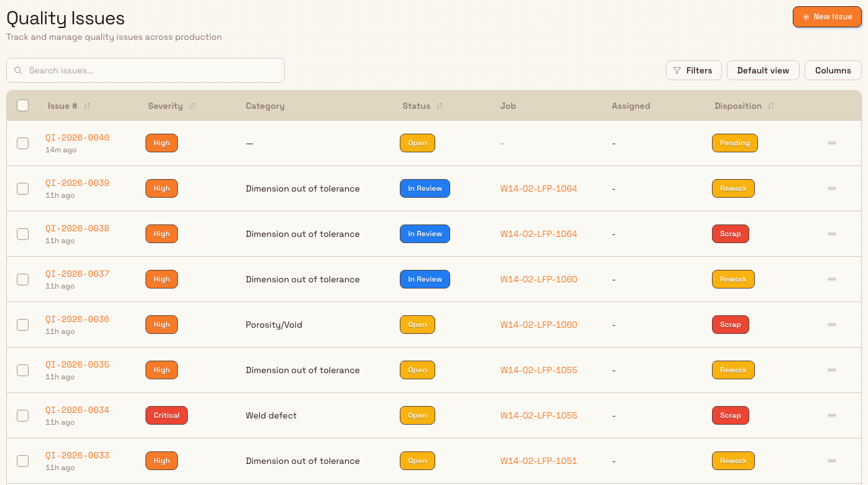Click the Scrap badge for QI-2026-0034
Screen dimensions: 868x485
coord(730,415)
